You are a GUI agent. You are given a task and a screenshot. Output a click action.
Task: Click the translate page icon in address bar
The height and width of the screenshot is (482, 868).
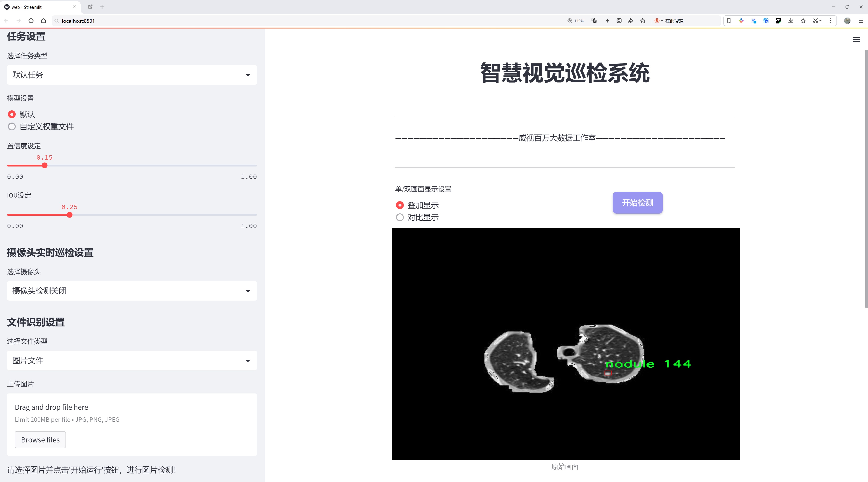click(594, 20)
